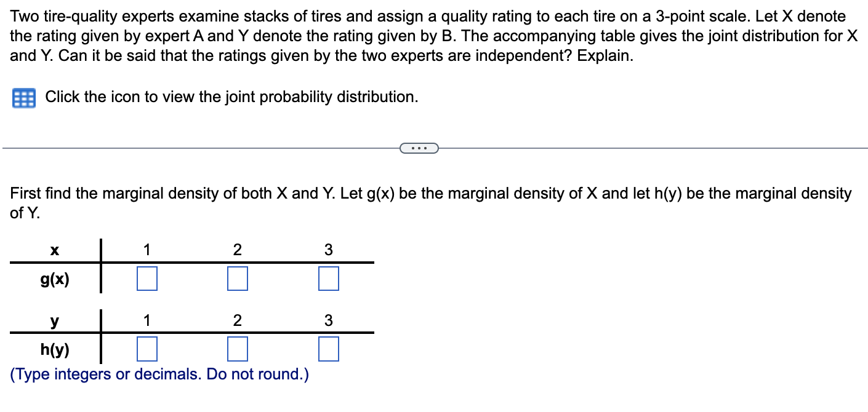Click the bold x header in first table

pos(54,250)
